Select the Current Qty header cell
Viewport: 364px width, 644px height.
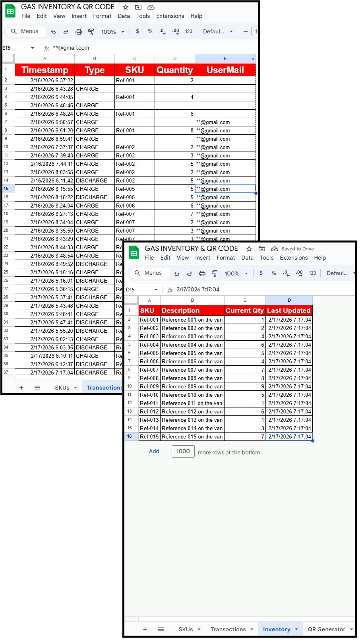[244, 310]
